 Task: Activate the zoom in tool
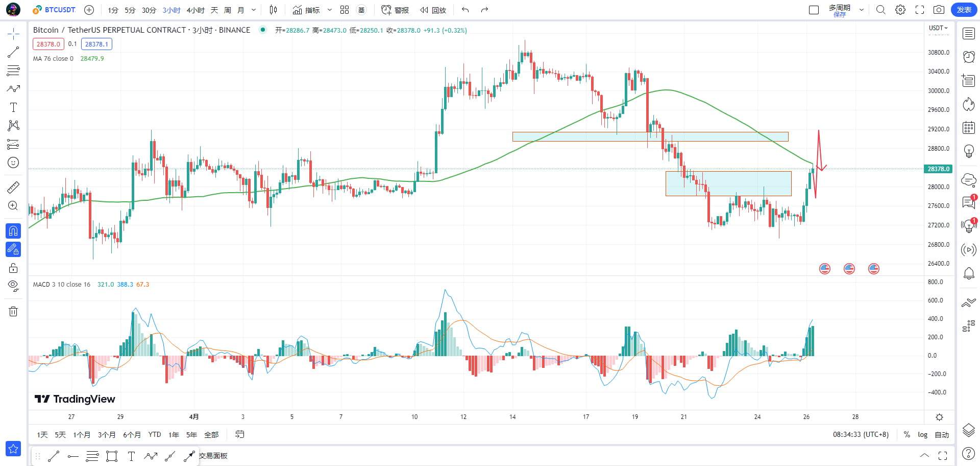click(x=13, y=206)
